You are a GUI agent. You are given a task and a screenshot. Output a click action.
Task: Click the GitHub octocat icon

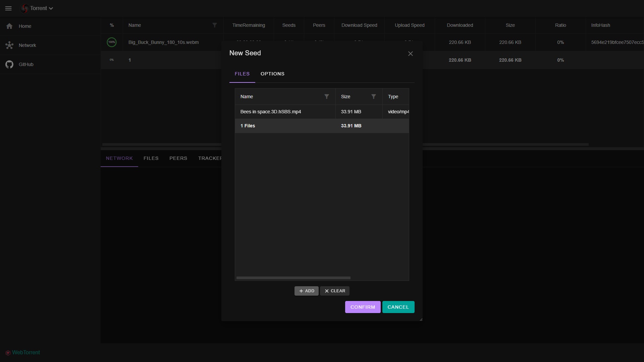pyautogui.click(x=9, y=64)
